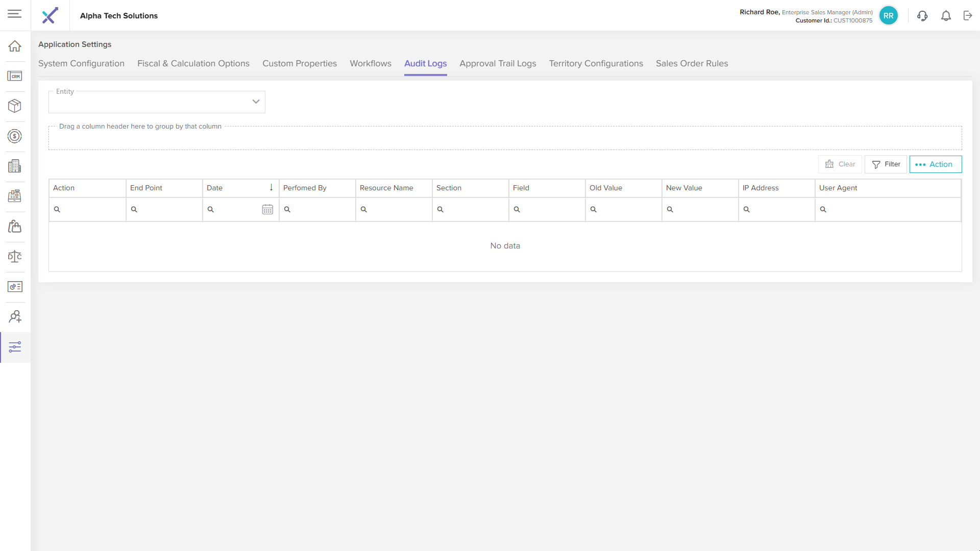Open the Action menu button
The height and width of the screenshot is (551, 980).
[935, 164]
